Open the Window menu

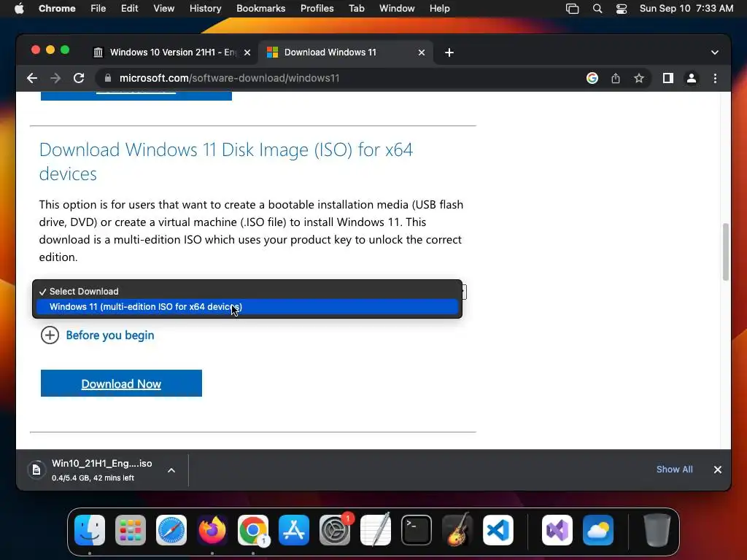point(397,9)
